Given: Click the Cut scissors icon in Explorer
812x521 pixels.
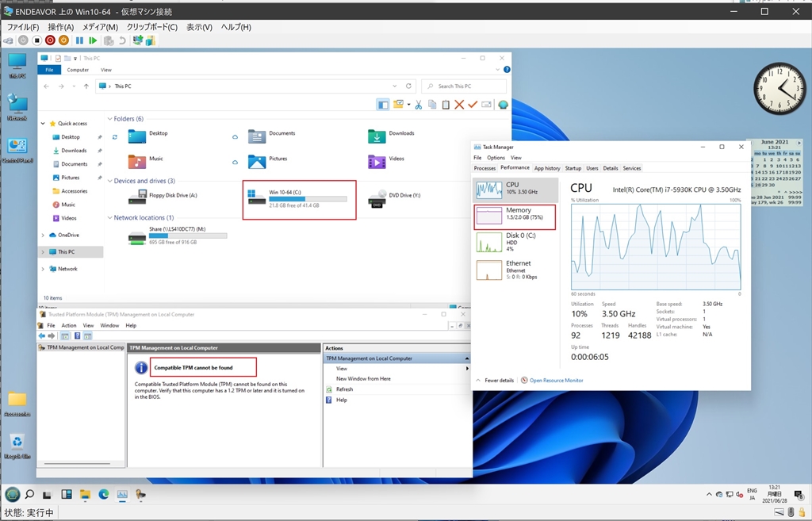Looking at the screenshot, I should [419, 105].
